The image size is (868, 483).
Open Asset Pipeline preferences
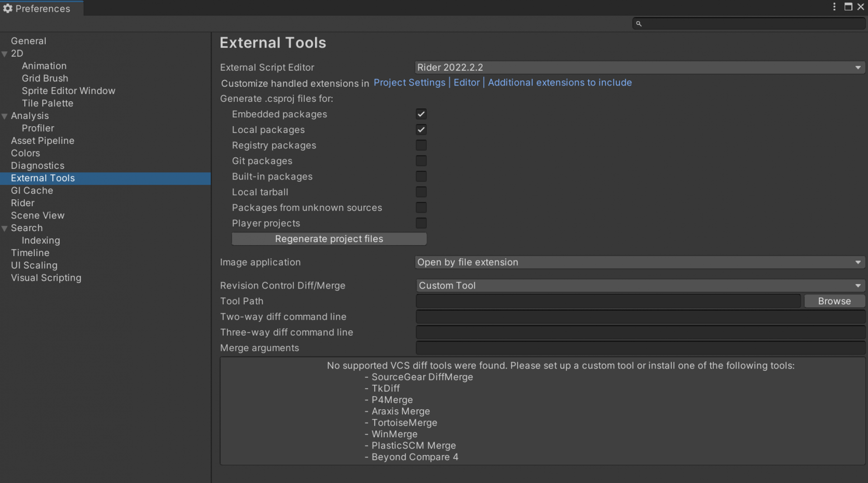(x=42, y=141)
